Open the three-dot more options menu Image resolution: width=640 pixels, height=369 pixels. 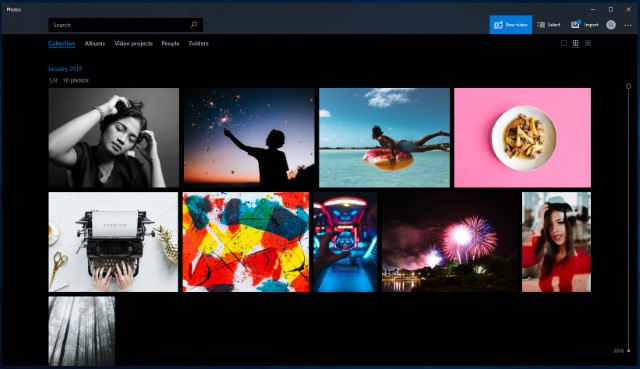click(x=628, y=25)
